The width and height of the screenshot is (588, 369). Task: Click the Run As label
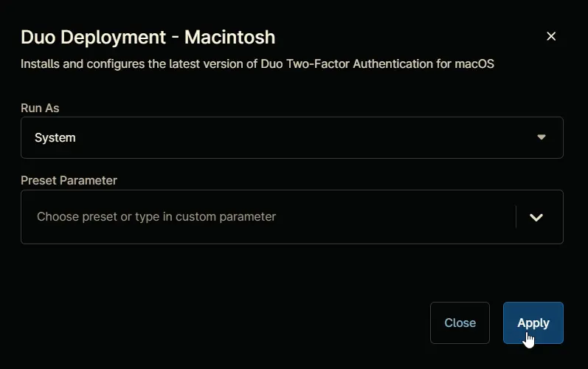point(40,108)
